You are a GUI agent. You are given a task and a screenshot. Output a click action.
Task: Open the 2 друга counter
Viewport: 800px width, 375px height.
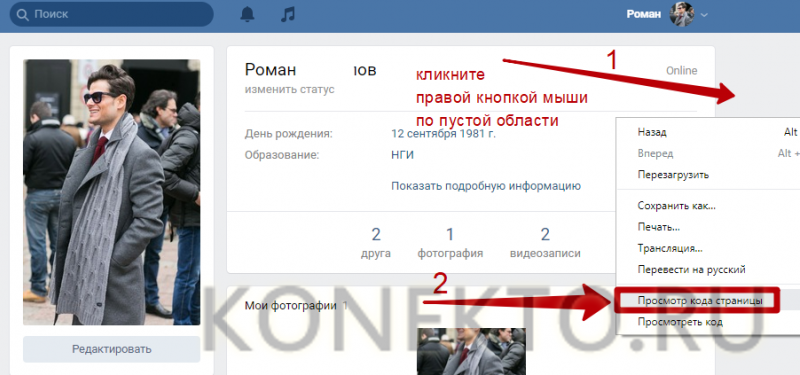point(376,243)
